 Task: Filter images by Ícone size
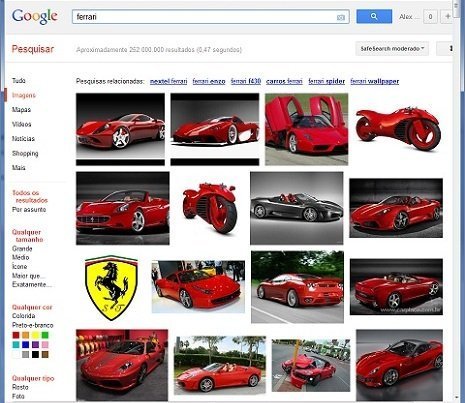[x=20, y=266]
